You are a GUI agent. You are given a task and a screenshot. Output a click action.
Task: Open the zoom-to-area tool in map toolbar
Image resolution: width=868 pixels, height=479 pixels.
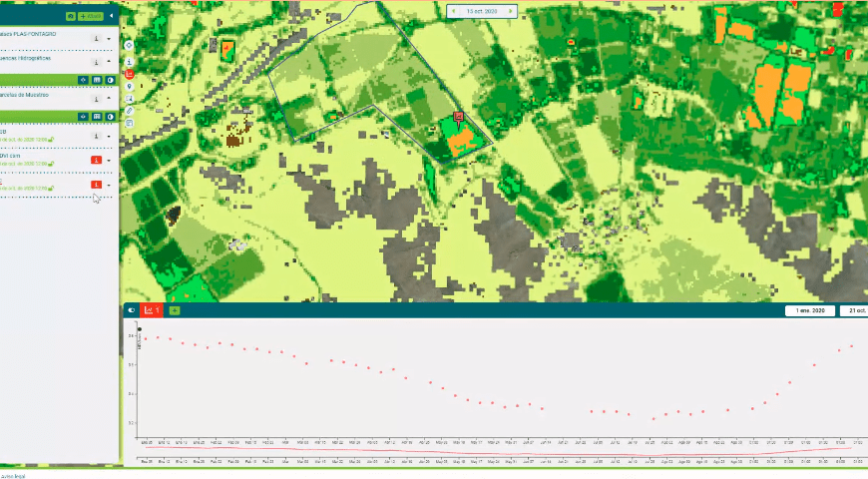click(129, 99)
